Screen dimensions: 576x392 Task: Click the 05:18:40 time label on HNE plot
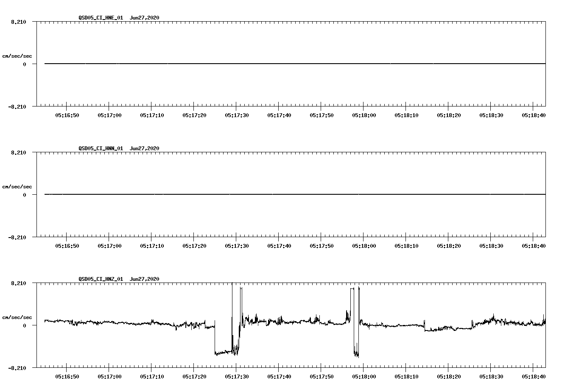click(534, 115)
